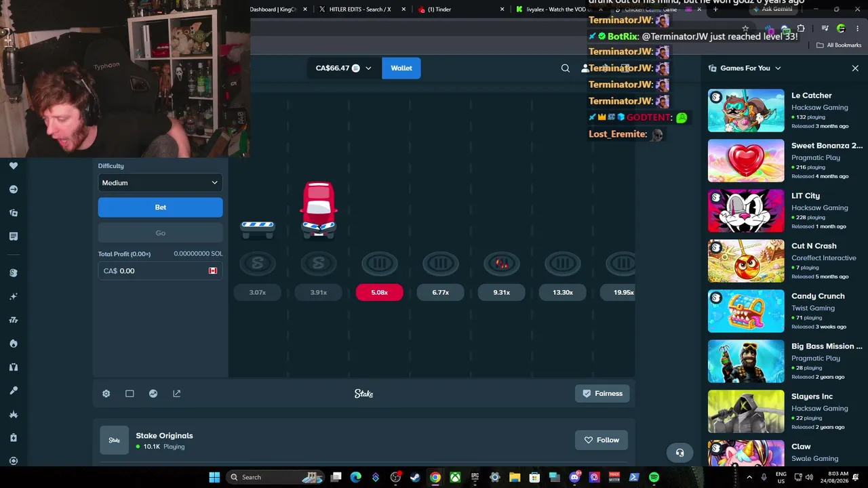The width and height of the screenshot is (868, 488).
Task: Open Le Catcher game thumbnail
Action: point(746,110)
